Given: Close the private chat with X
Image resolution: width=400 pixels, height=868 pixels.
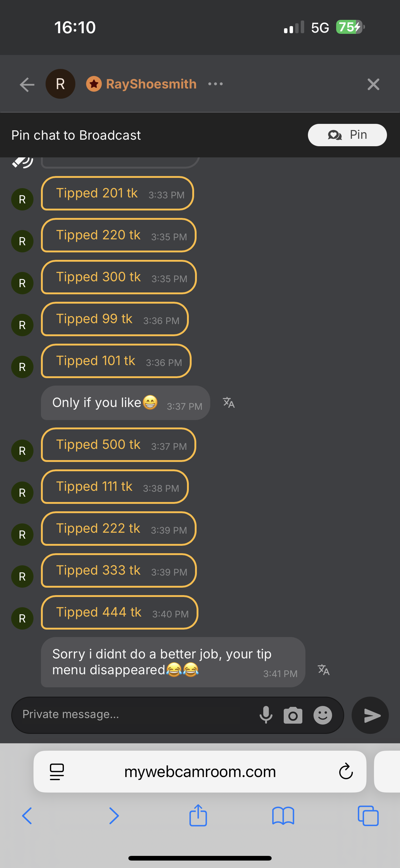Looking at the screenshot, I should [373, 84].
